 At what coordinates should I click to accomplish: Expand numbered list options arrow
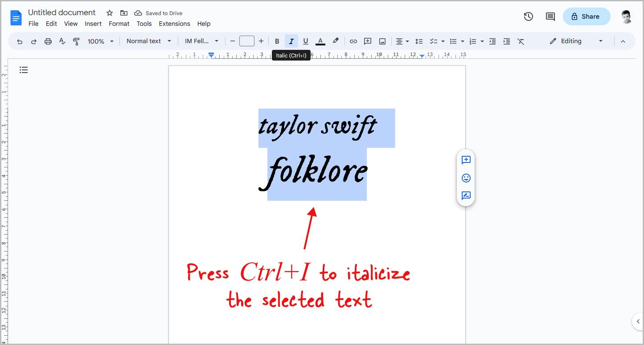pos(482,41)
